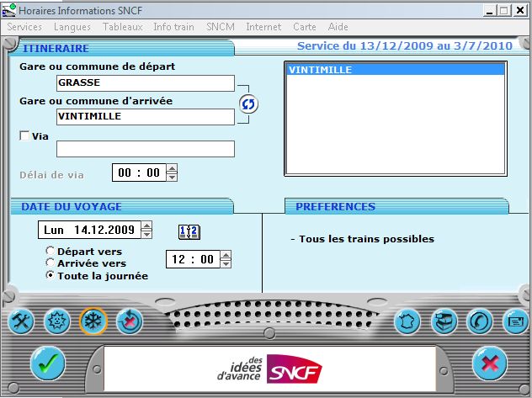
Task: Select VINTIMILLE in the station list
Action: 395,71
